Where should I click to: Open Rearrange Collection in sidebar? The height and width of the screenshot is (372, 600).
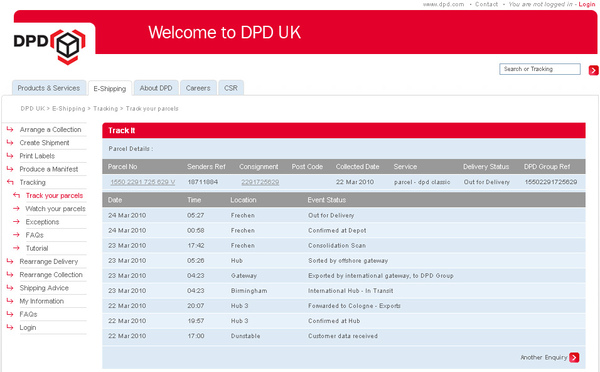(x=51, y=275)
